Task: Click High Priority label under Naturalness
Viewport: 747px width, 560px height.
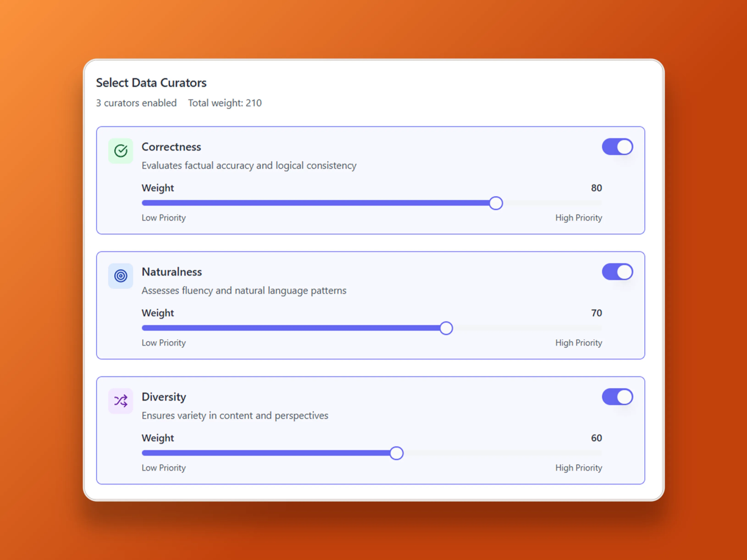Action: click(x=578, y=343)
